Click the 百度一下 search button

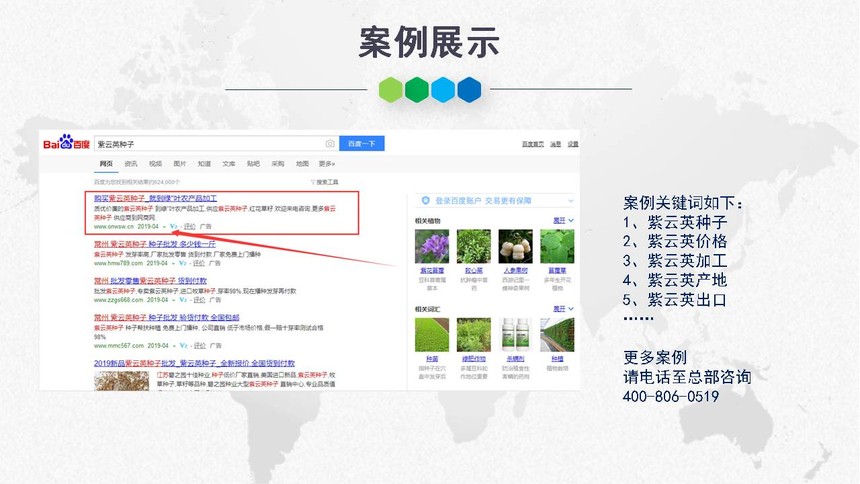pos(361,144)
